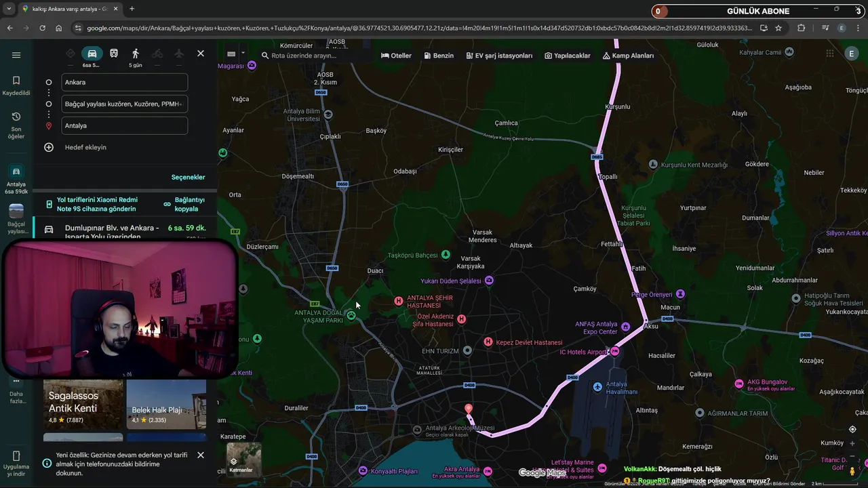Open the map tools dropdown arrow
This screenshot has height=488, width=868.
coord(243,54)
